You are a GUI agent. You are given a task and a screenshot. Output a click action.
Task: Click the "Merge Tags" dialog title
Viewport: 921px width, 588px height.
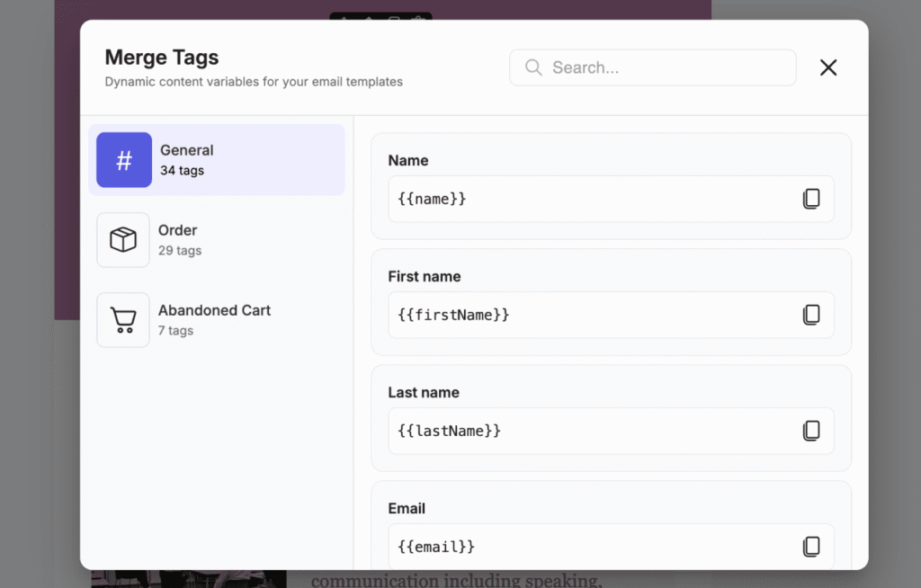(x=162, y=58)
